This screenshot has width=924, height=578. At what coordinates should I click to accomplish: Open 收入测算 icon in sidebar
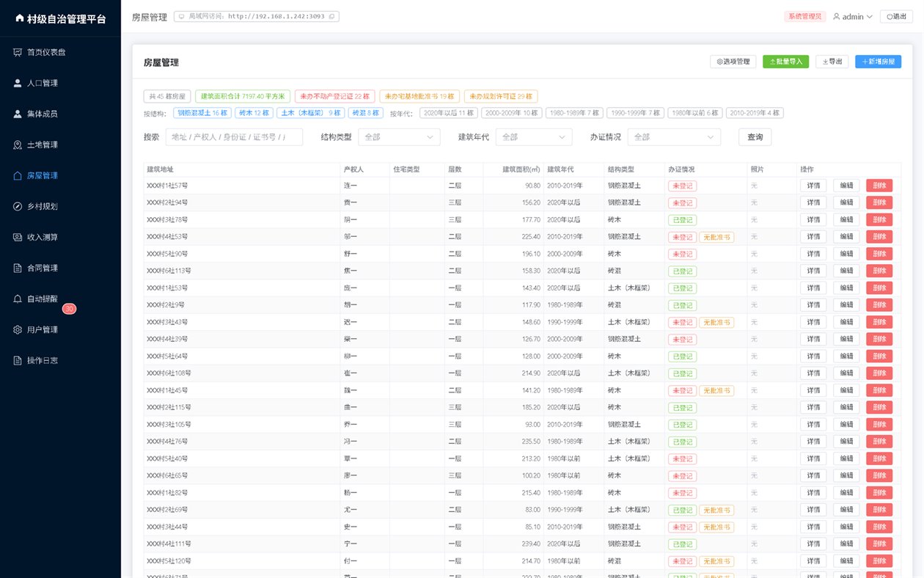18,237
